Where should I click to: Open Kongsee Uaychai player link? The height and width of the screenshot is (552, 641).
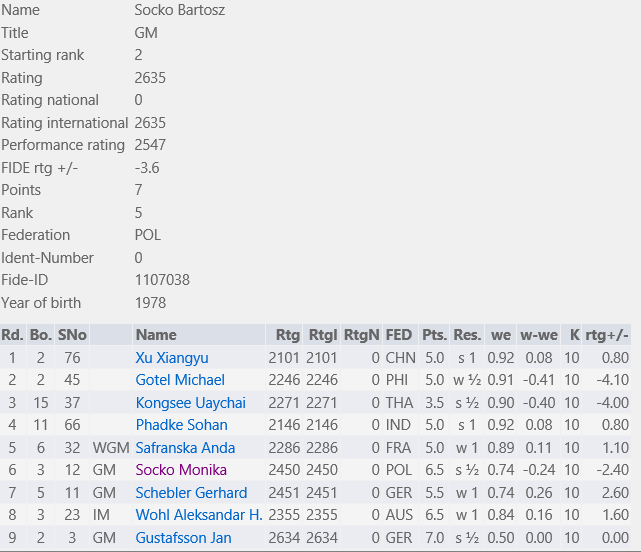[191, 403]
